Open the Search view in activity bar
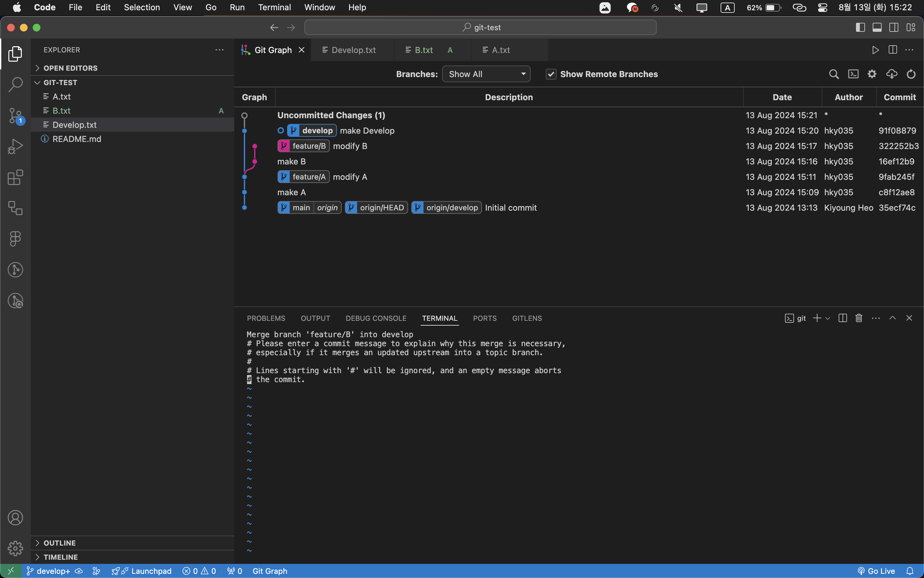 tap(15, 84)
